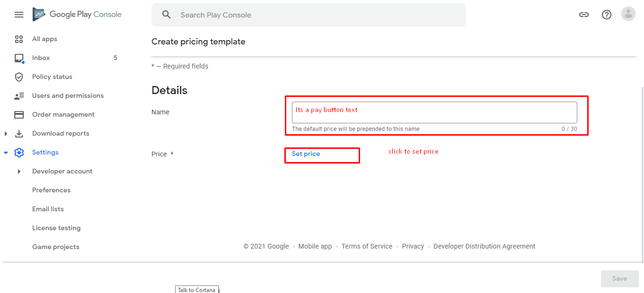Click the All apps grid icon
644x293 pixels.
[19, 39]
